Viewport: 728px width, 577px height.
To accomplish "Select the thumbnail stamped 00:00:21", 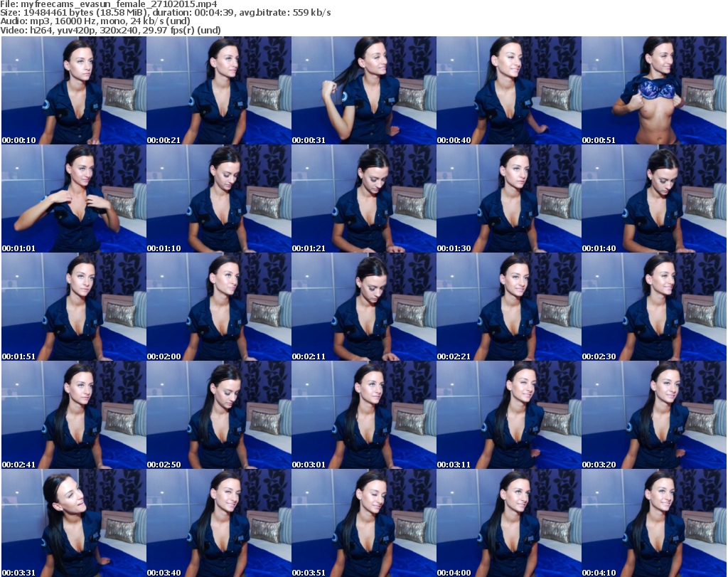I will [x=219, y=90].
